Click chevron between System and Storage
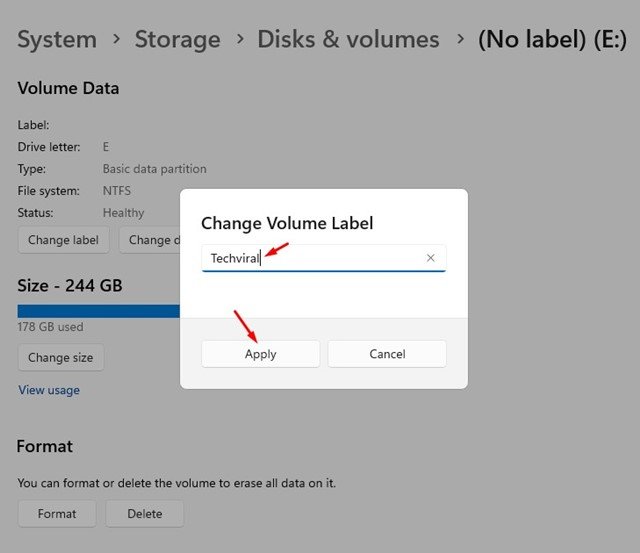Image resolution: width=640 pixels, height=553 pixels. coord(116,40)
